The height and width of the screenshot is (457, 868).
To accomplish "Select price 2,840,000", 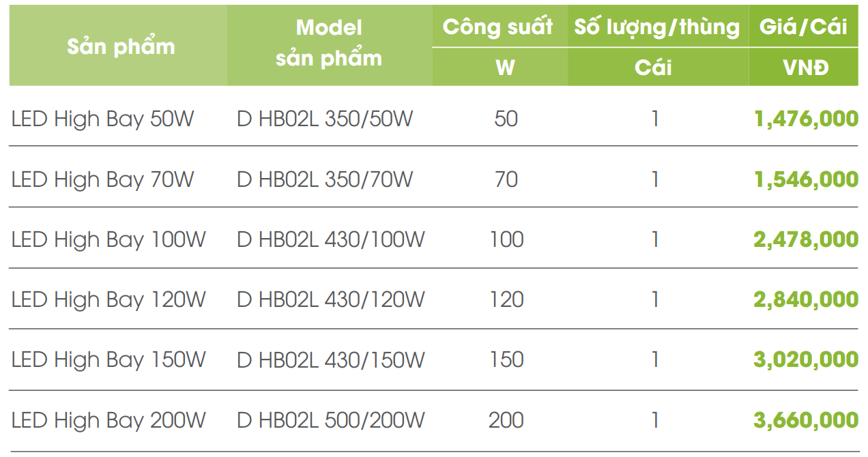I will pos(806,299).
